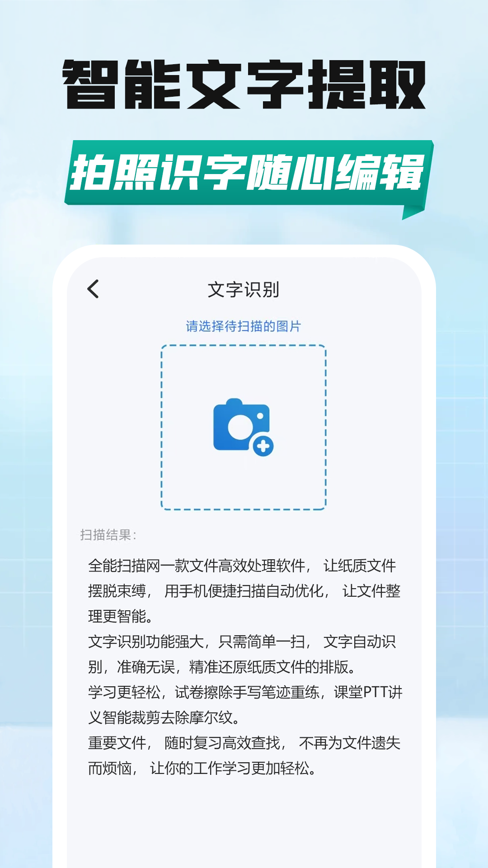Tap the back arrow icon
The width and height of the screenshot is (488, 868).
tap(93, 289)
